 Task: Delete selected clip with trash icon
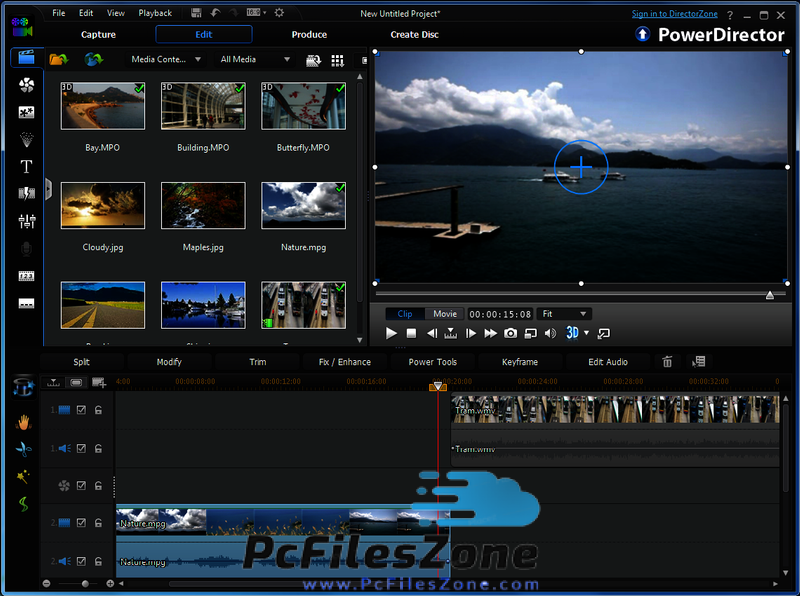(667, 362)
